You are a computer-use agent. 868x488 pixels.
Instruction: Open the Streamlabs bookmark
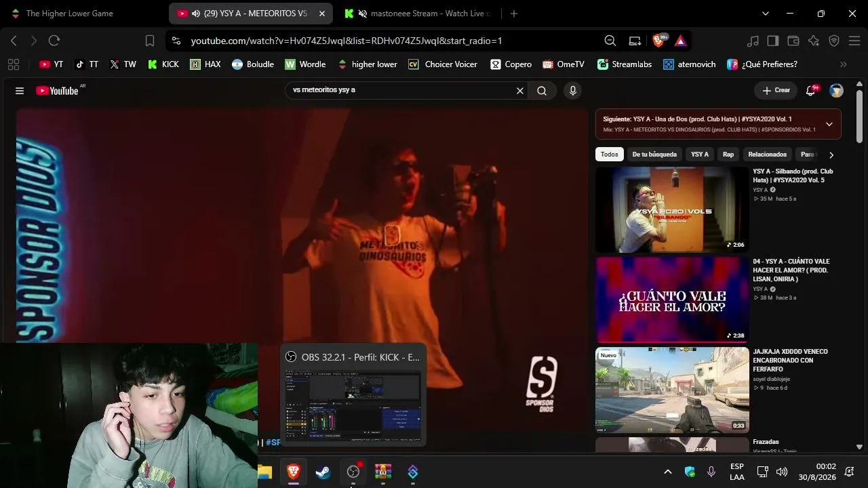click(625, 64)
